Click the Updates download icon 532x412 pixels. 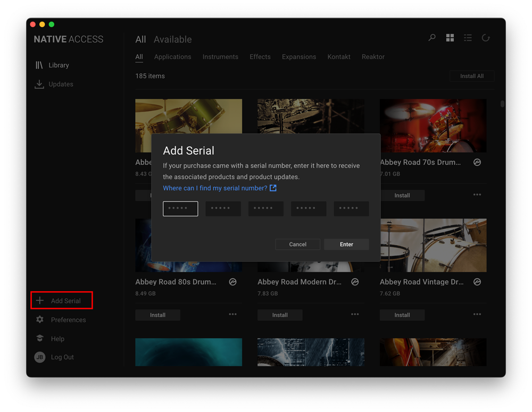(39, 84)
